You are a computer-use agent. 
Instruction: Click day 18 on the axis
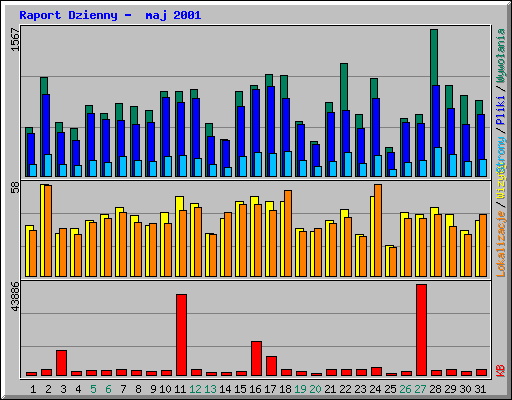tap(285, 389)
